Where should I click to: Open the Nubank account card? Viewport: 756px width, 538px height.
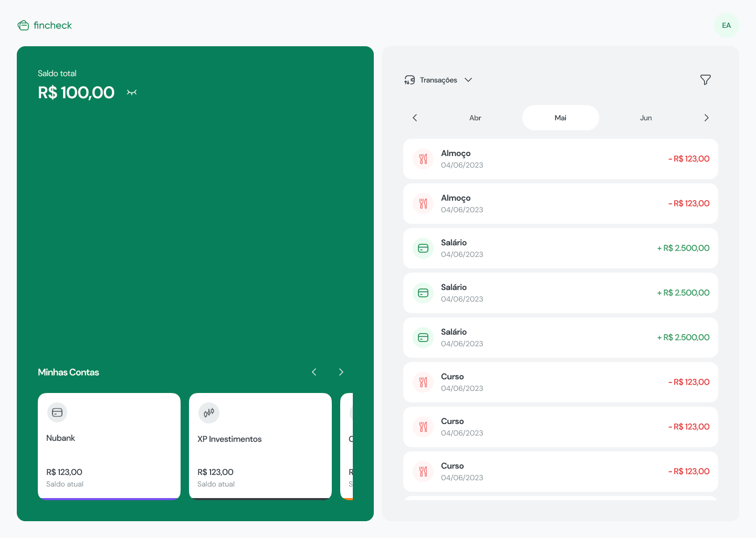coord(109,446)
